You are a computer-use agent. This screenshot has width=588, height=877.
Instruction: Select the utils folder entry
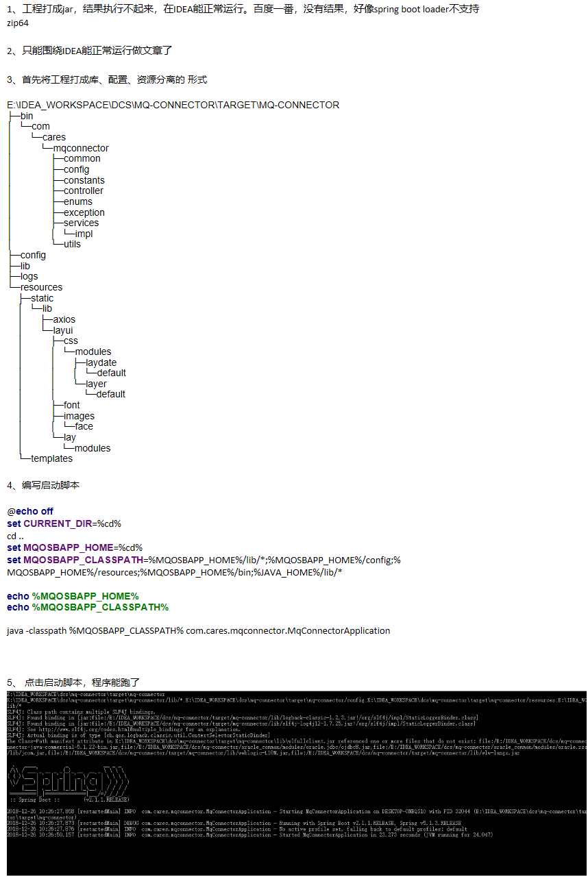coord(72,244)
